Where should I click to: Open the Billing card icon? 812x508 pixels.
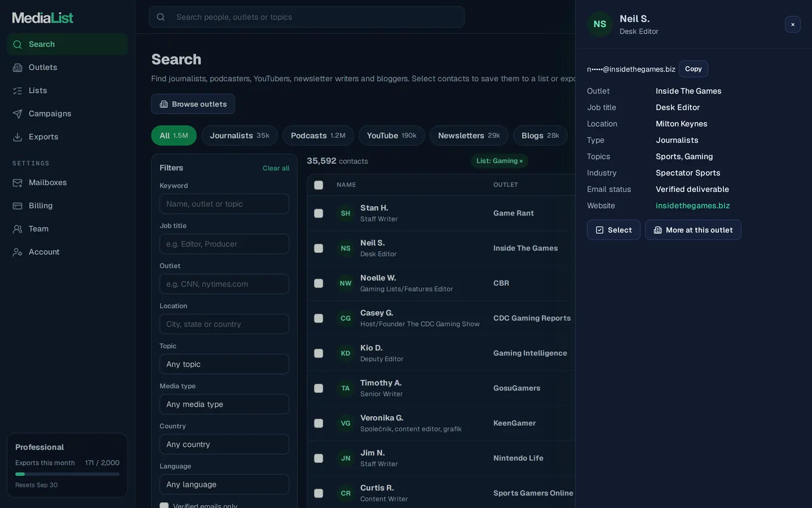coord(17,205)
